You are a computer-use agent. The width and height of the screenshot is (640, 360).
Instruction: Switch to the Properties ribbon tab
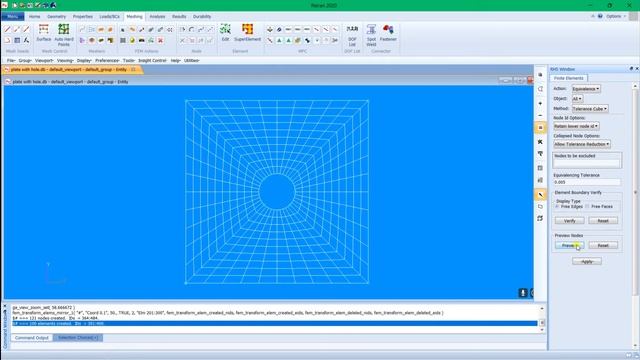pos(82,17)
